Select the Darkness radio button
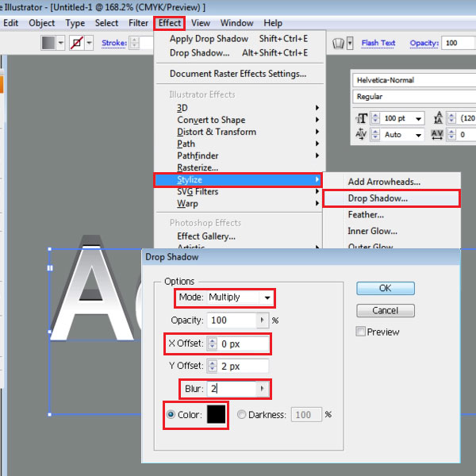Screen dimensions: 476x476 [x=241, y=415]
